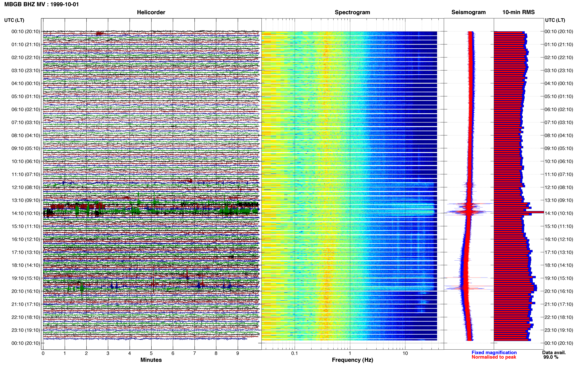The height and width of the screenshot is (368, 588).
Task: Click the blue Fixed magnification legend text
Action: [x=494, y=353]
